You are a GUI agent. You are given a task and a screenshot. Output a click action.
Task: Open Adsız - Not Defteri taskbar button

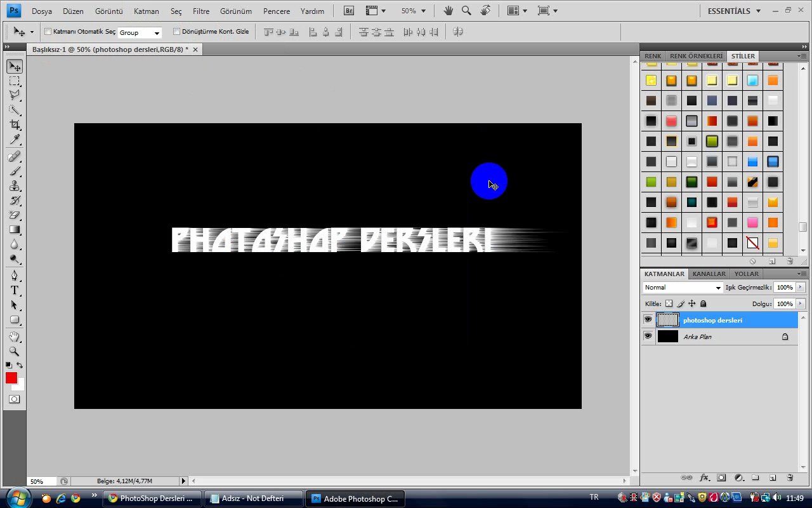pos(254,498)
